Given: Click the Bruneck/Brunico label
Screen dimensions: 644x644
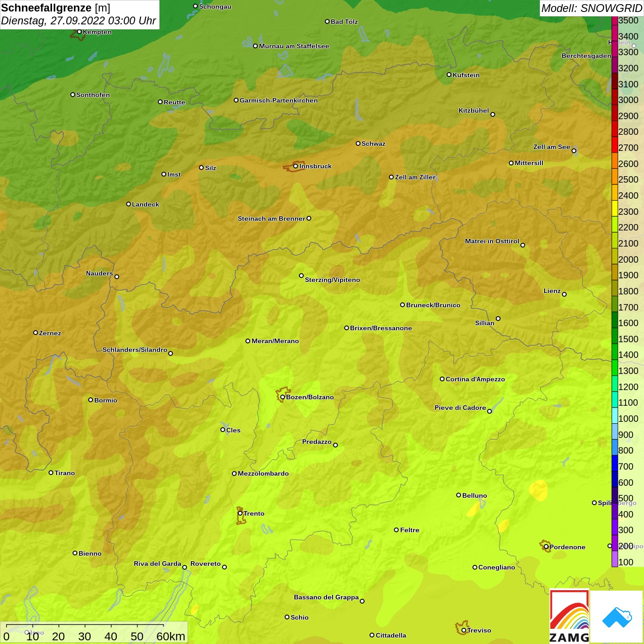Looking at the screenshot, I should 433,305.
